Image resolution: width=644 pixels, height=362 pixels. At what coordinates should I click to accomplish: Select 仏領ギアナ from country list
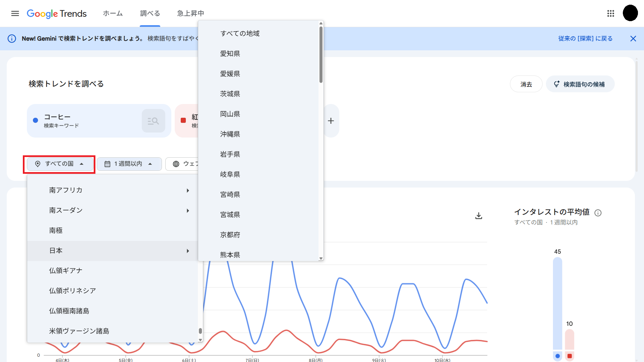pos(113,271)
